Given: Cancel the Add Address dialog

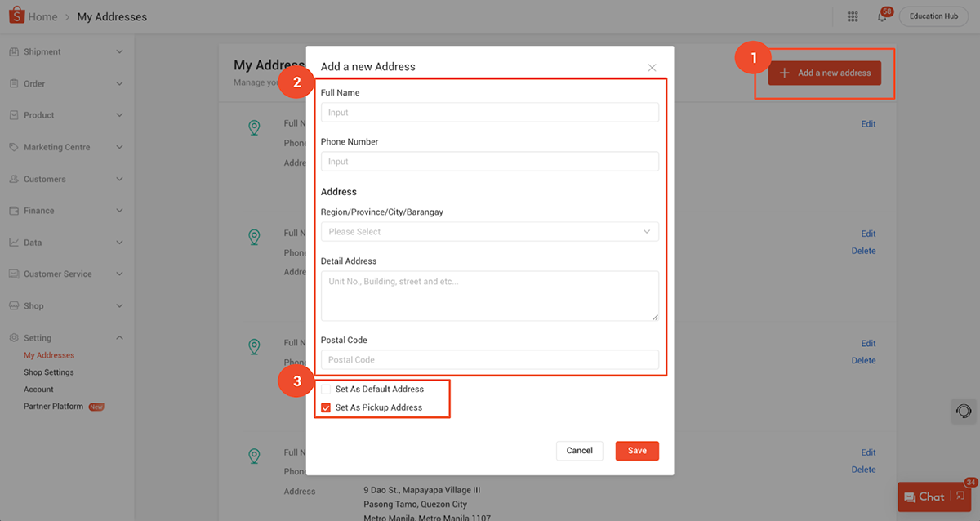Looking at the screenshot, I should tap(580, 450).
